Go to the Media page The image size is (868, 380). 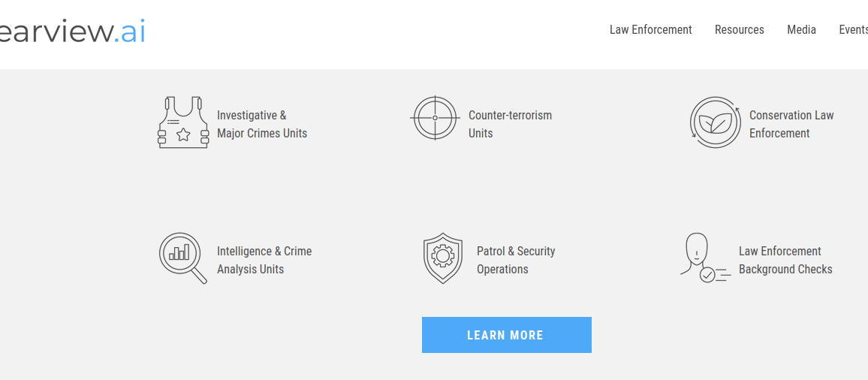801,30
